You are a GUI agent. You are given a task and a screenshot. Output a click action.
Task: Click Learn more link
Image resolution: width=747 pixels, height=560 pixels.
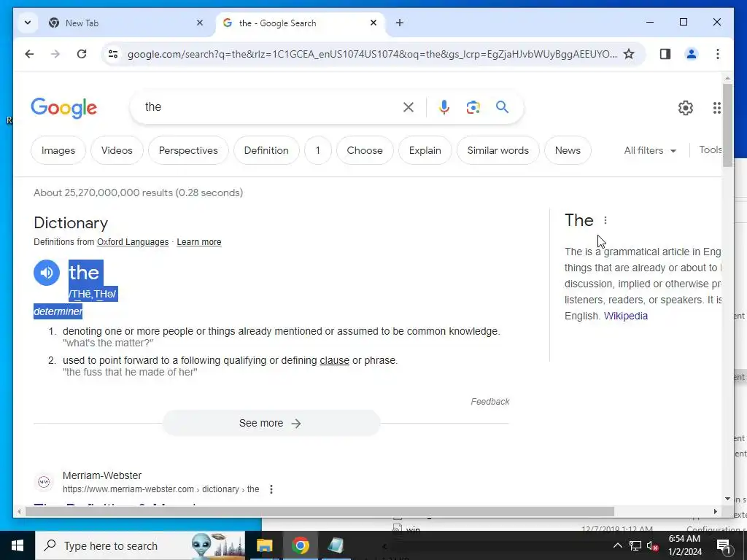(x=199, y=242)
